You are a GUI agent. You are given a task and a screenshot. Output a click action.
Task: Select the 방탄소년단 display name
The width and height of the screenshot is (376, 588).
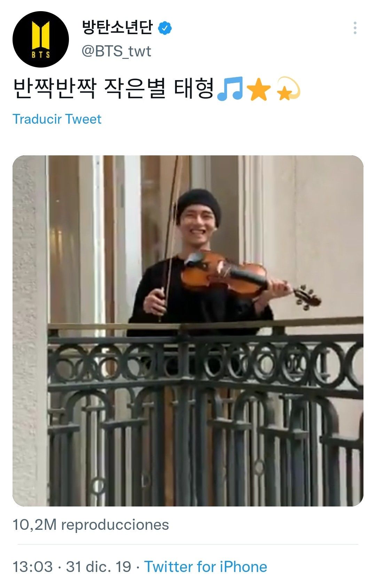pos(117,27)
